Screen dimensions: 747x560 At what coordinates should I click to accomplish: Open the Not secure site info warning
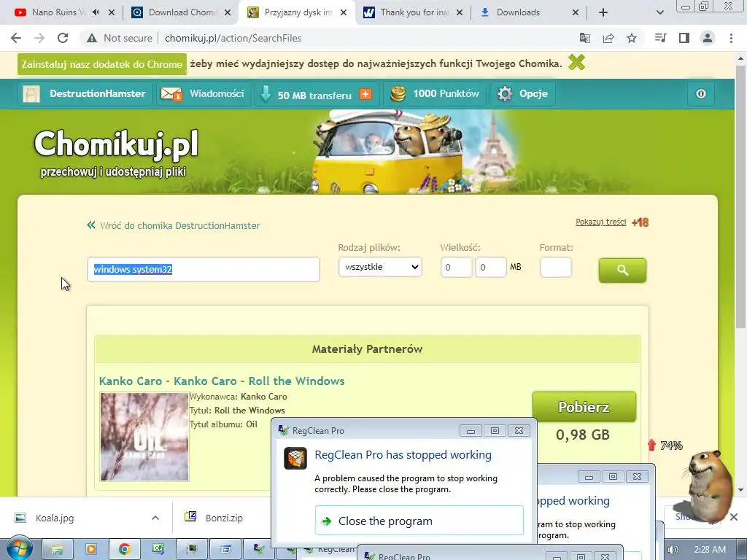119,38
